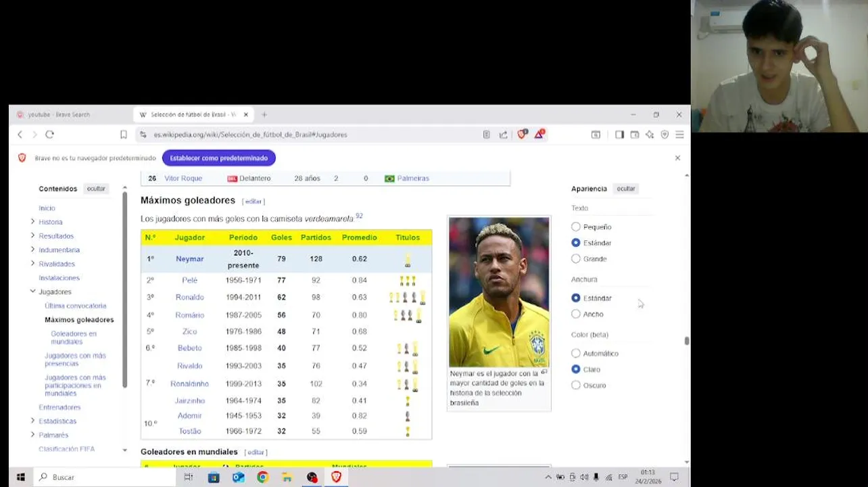The height and width of the screenshot is (487, 868).
Task: Expand Indumentaria section in contents
Action: (32, 250)
